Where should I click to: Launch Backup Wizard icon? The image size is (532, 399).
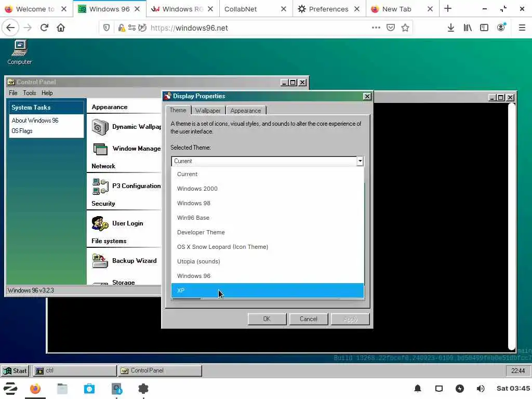pos(100,261)
